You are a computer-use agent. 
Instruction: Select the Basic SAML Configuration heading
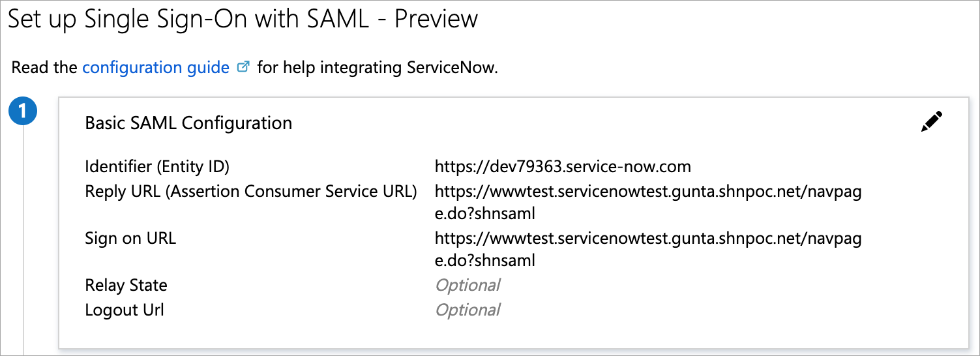pos(188,123)
